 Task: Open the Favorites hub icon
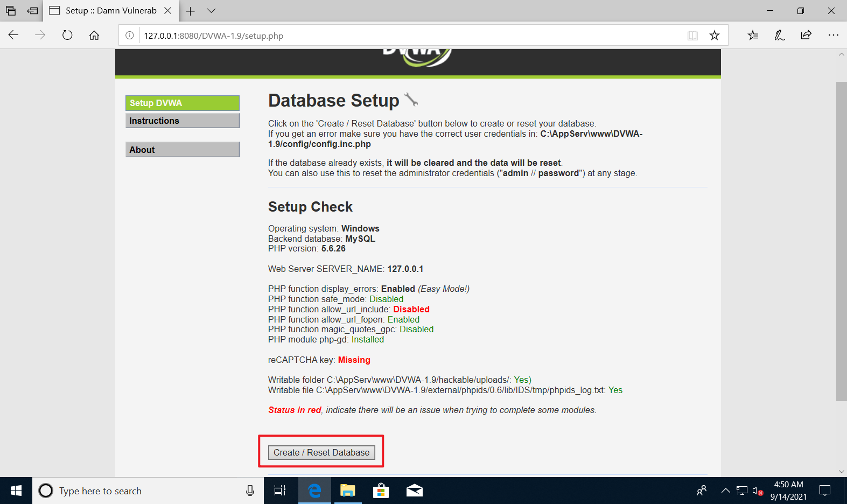(x=753, y=35)
